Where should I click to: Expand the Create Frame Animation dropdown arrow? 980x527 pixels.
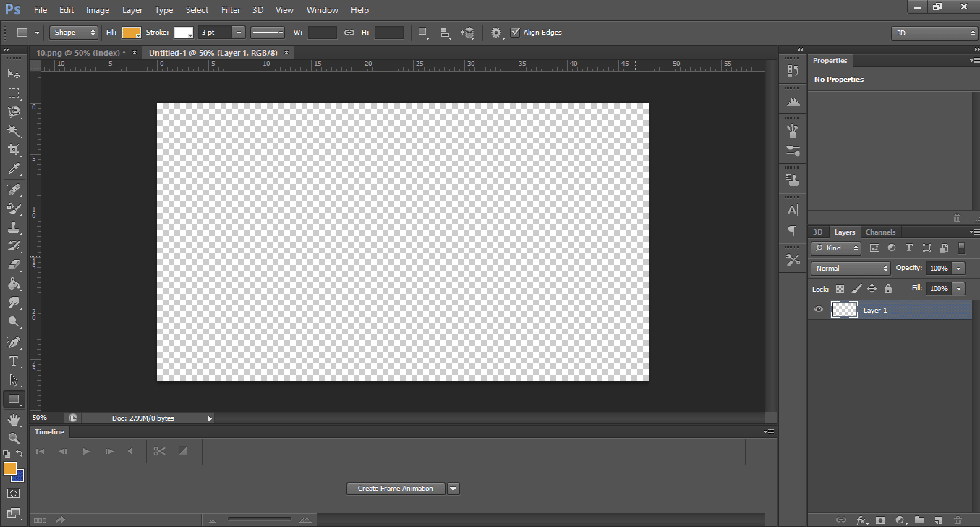pyautogui.click(x=453, y=489)
